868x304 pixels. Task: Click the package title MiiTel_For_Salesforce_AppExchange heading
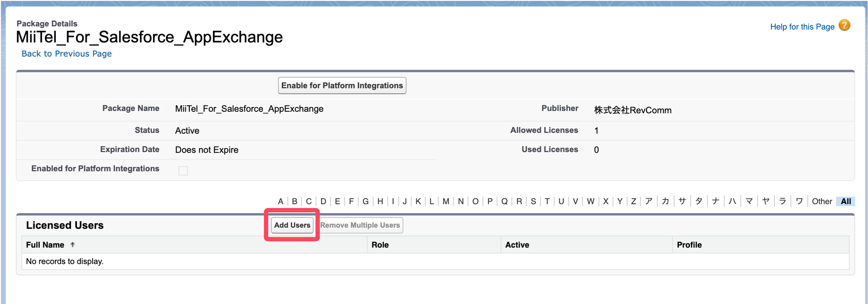pos(149,37)
